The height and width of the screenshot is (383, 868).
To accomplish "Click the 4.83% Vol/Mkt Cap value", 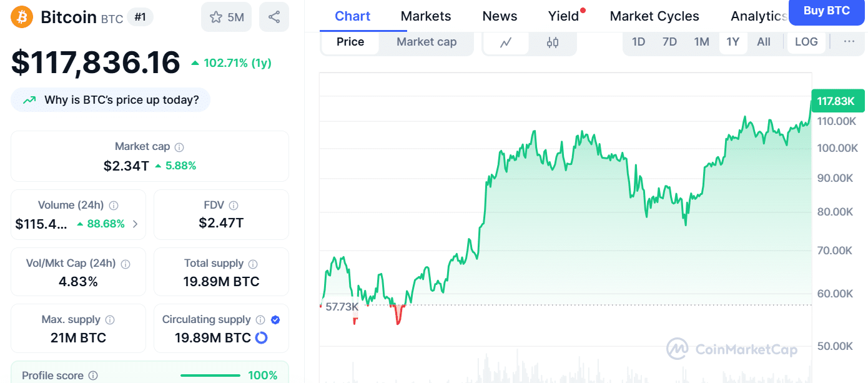I will point(78,282).
